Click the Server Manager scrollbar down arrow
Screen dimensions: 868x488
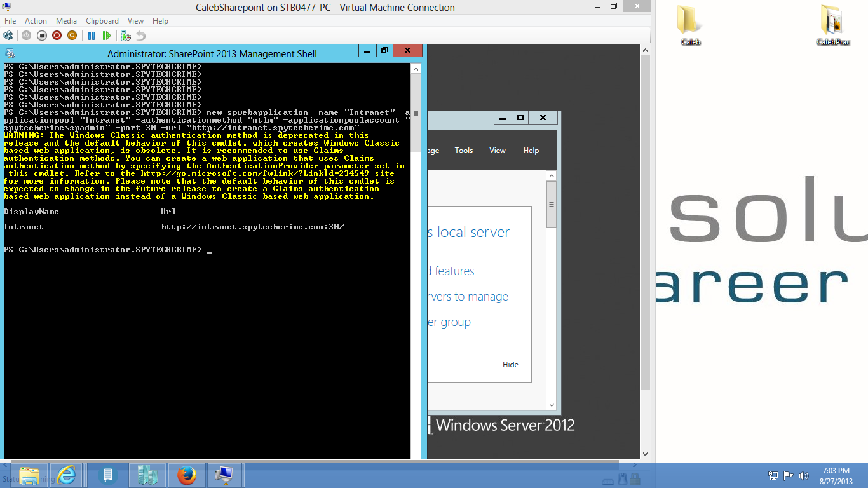pos(552,405)
